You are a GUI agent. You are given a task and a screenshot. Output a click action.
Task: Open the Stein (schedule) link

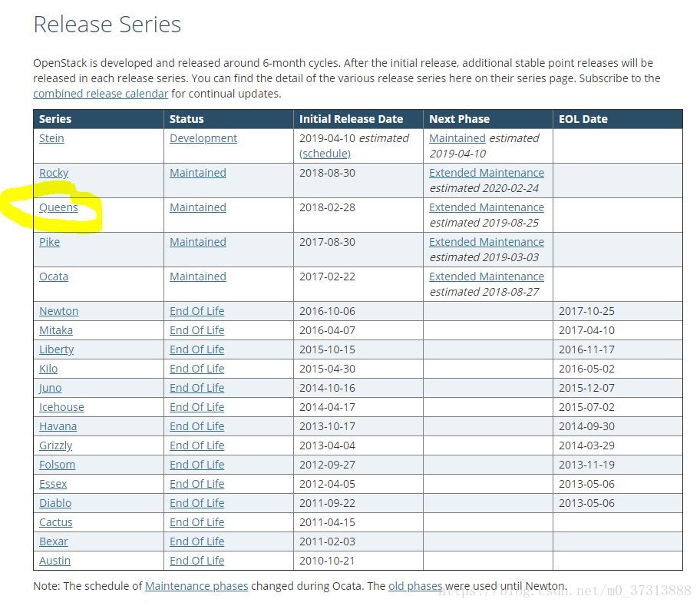325,154
